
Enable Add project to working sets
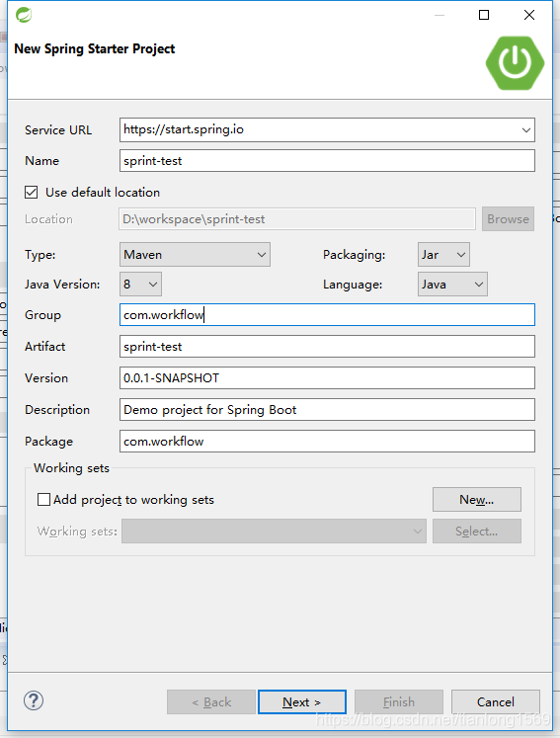pyautogui.click(x=43, y=499)
